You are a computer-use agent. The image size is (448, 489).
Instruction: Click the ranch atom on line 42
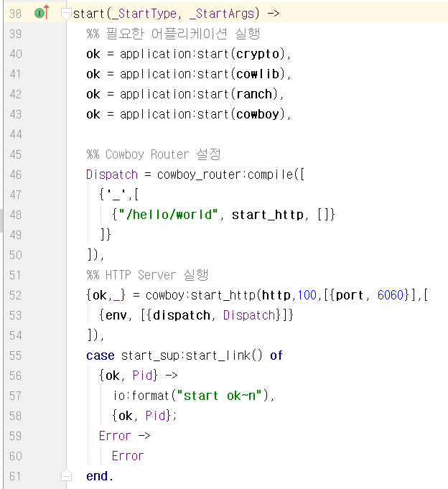(x=254, y=94)
